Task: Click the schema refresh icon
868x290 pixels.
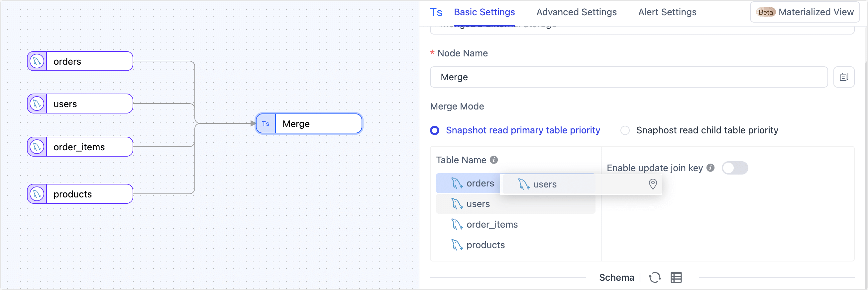Action: coord(654,277)
